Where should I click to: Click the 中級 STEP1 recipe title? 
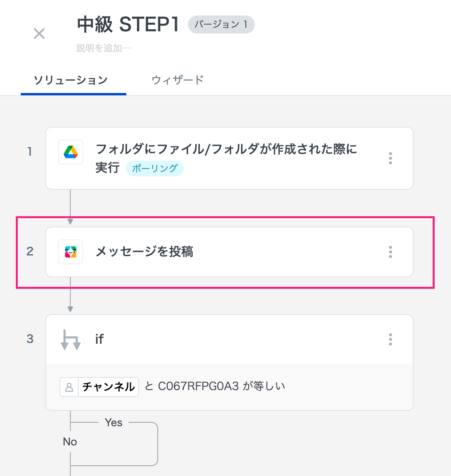[x=128, y=24]
